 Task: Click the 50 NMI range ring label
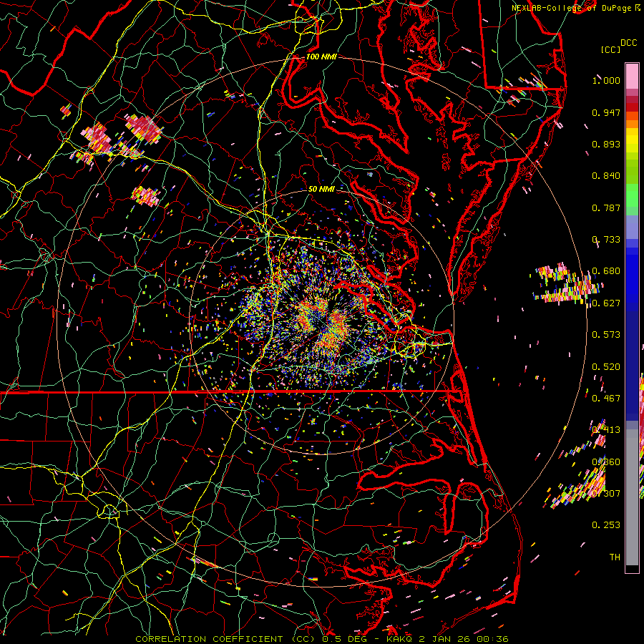[321, 189]
